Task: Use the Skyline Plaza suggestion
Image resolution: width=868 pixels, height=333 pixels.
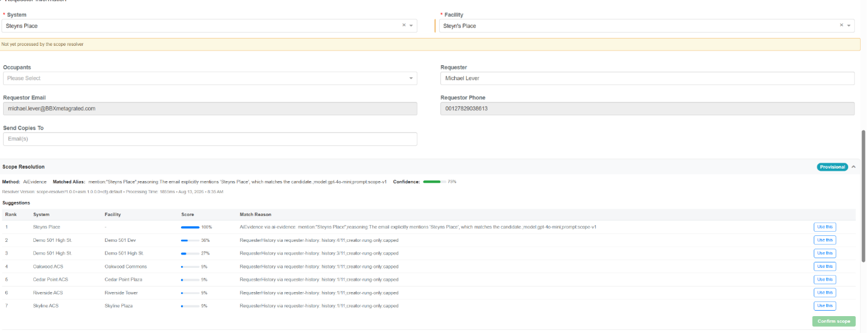Action: click(x=825, y=306)
